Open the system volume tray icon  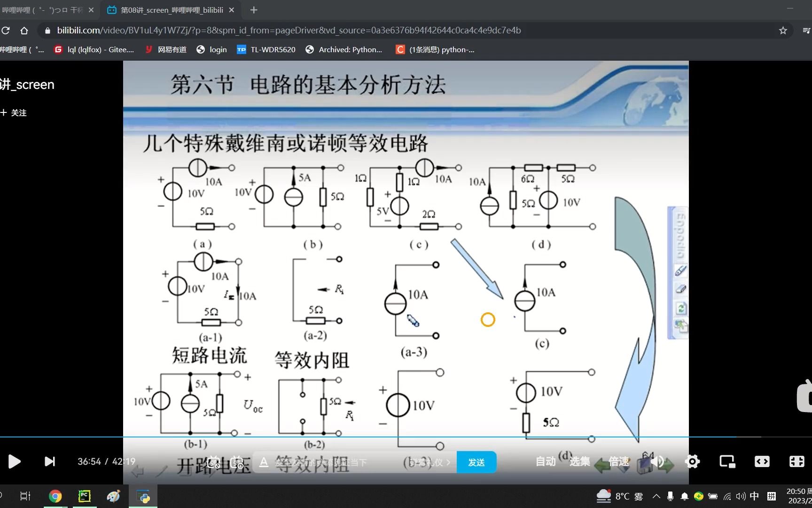pyautogui.click(x=741, y=496)
